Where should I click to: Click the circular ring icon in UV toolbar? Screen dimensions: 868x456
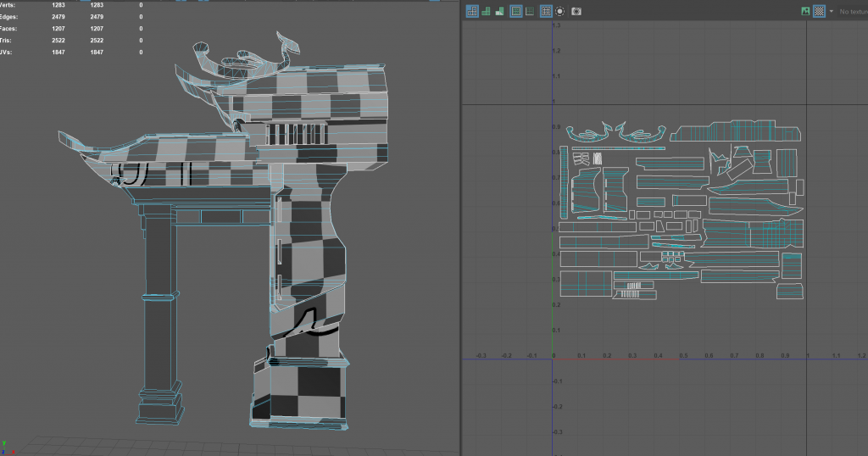(x=559, y=11)
